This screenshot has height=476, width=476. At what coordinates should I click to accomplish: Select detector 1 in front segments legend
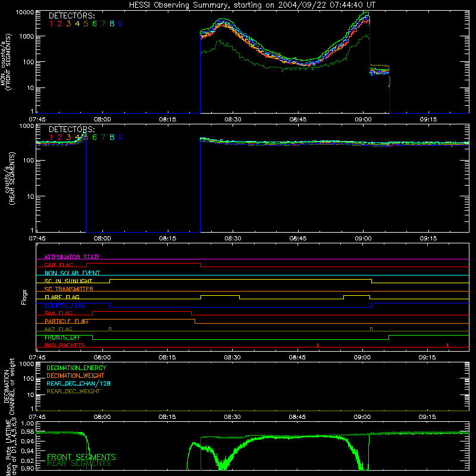[51, 24]
